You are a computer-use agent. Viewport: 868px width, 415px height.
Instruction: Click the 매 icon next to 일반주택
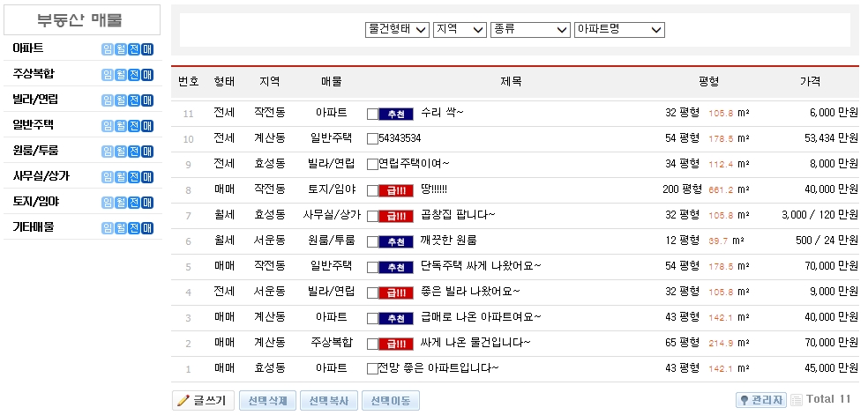tap(147, 125)
